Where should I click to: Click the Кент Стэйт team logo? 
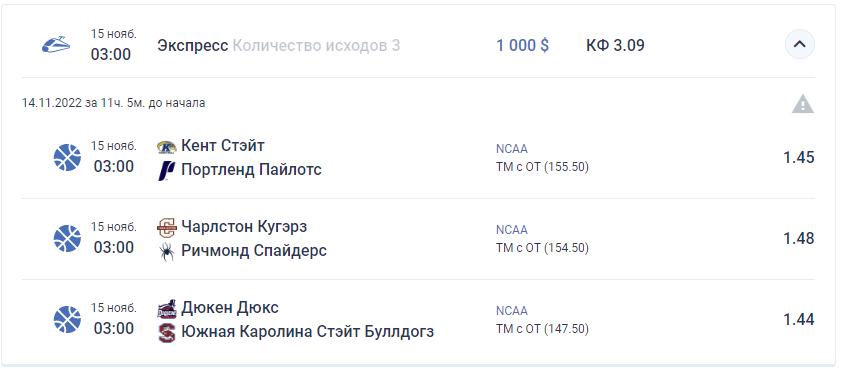click(167, 146)
